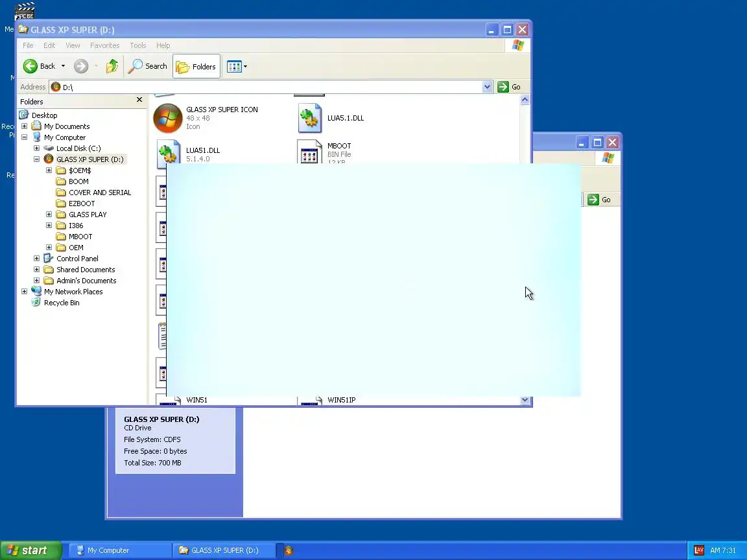Open the View menu
747x560 pixels.
pos(73,45)
